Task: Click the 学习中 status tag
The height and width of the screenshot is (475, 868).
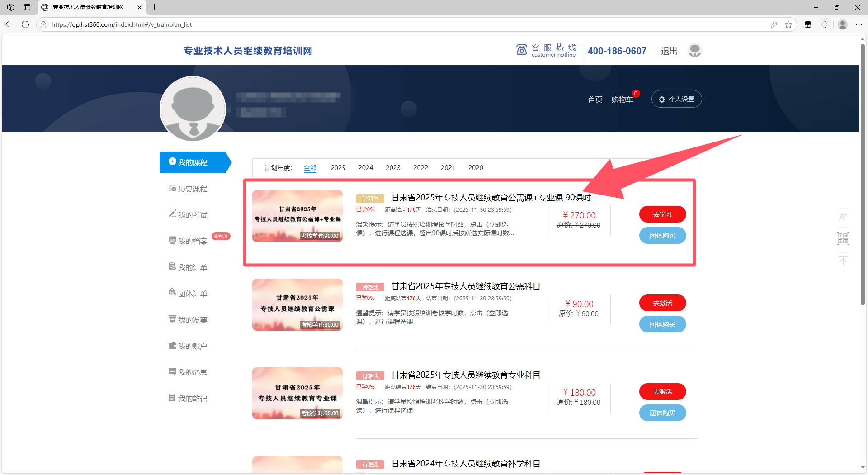Action: coord(370,198)
